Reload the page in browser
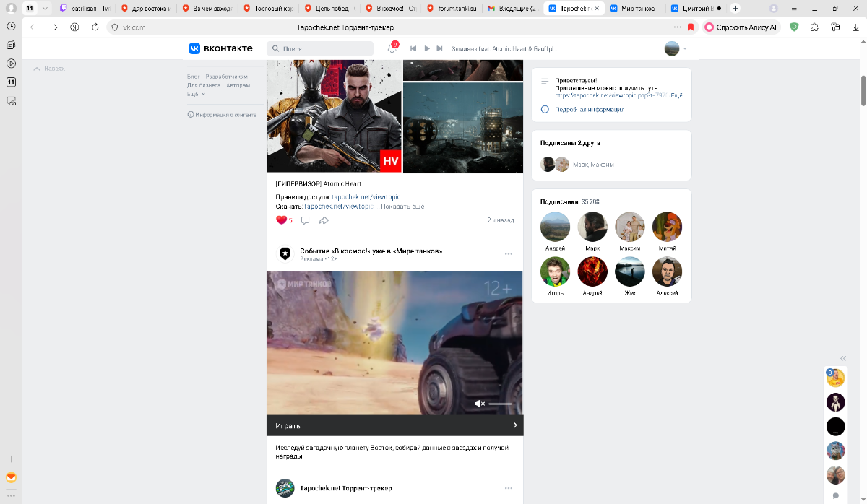This screenshot has height=504, width=867. pyautogui.click(x=95, y=27)
